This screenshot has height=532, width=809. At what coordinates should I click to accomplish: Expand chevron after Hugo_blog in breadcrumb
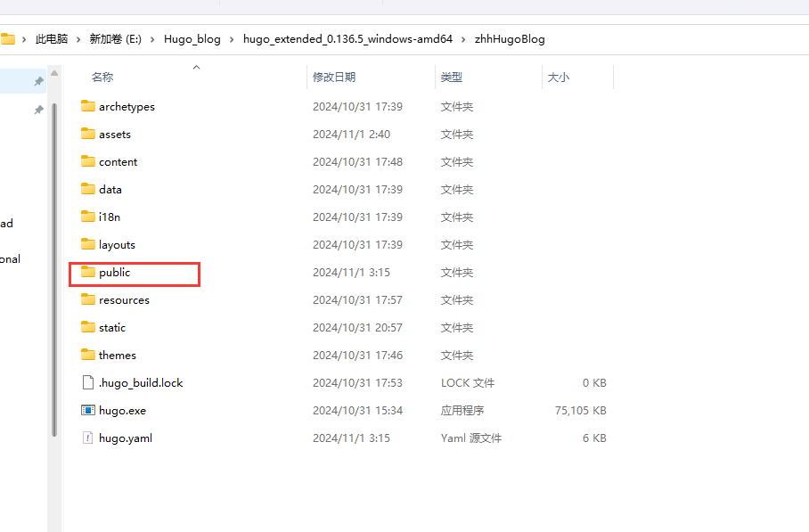[x=232, y=39]
